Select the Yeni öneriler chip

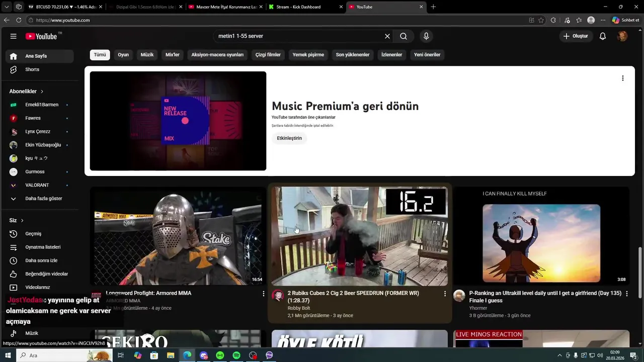click(427, 55)
